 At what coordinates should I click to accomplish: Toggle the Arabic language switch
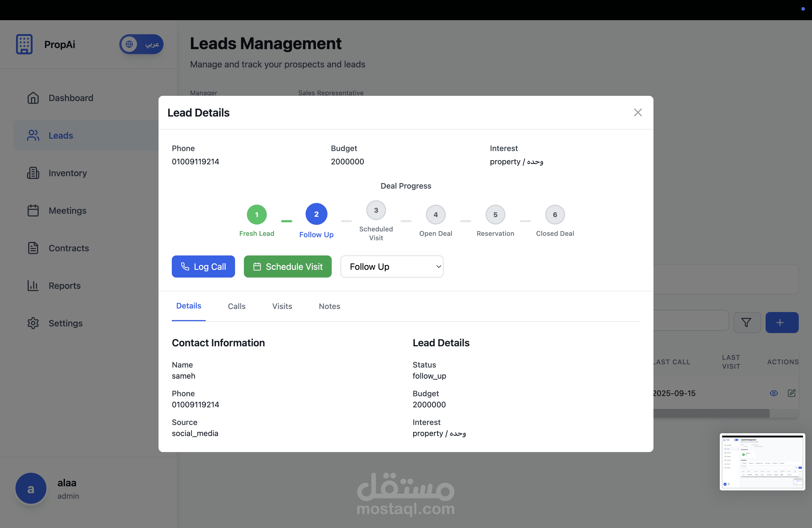141,44
